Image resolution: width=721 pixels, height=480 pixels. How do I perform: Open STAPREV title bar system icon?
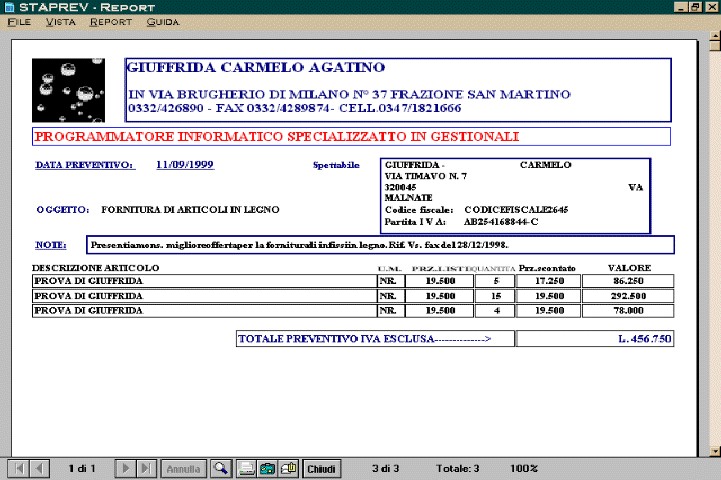[9, 7]
